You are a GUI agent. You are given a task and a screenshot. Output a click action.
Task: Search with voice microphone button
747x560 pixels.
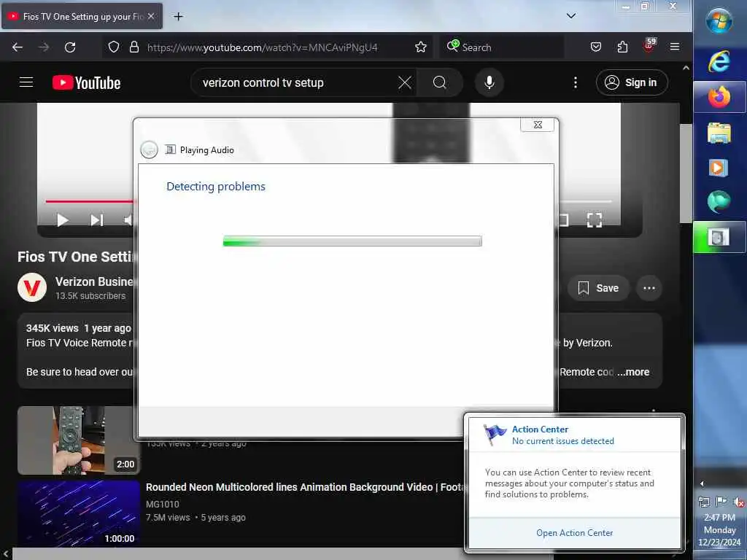pyautogui.click(x=489, y=83)
